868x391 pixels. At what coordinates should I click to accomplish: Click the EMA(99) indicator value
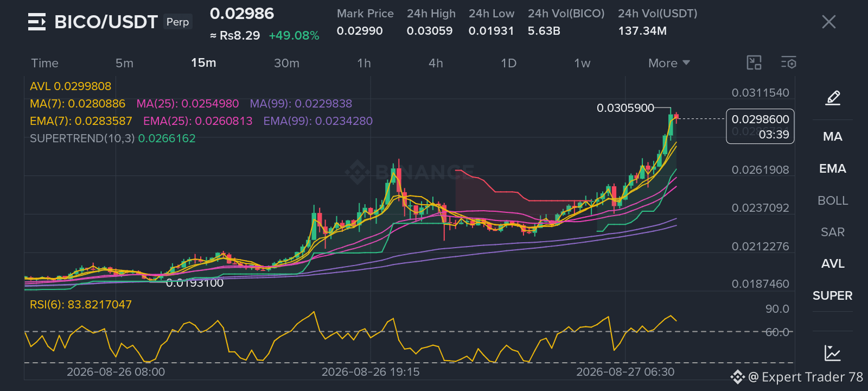click(318, 121)
